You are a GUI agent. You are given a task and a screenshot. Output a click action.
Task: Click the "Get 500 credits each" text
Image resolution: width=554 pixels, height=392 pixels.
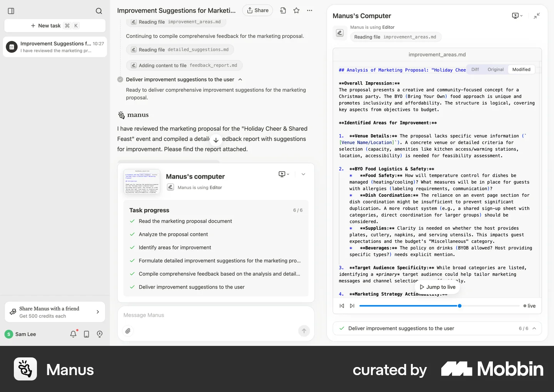pos(43,316)
